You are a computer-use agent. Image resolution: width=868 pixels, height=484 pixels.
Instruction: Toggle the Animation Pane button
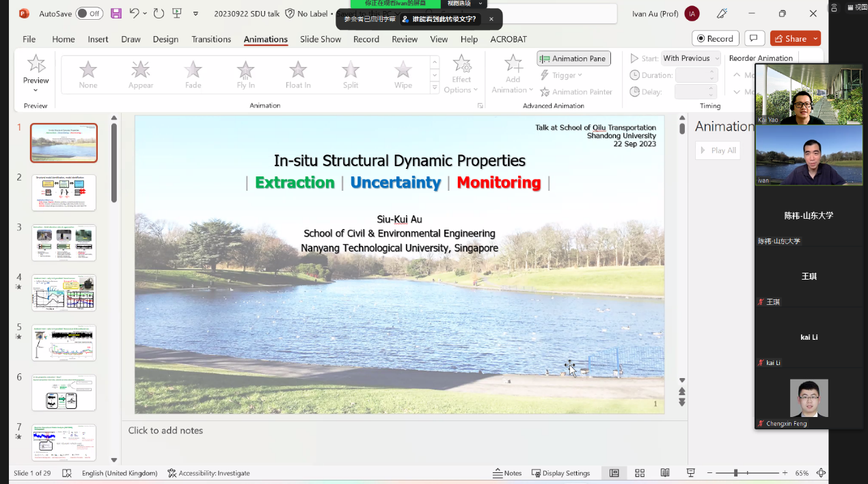(x=573, y=59)
